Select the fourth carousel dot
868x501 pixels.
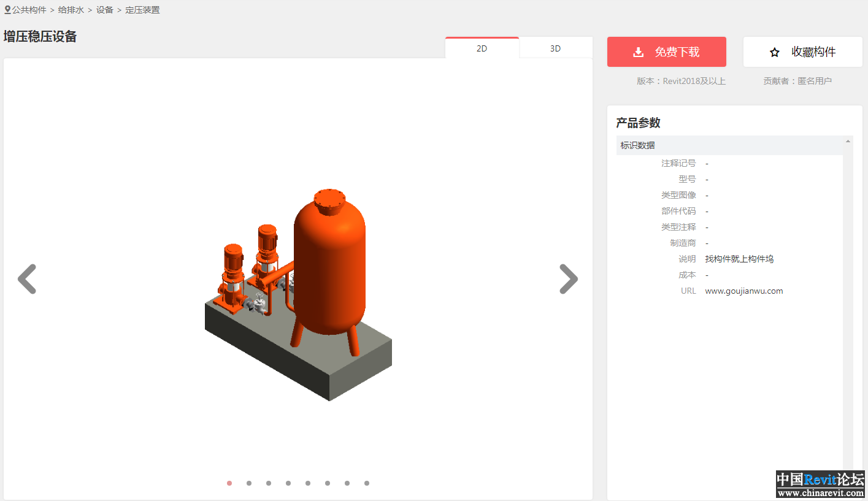pyautogui.click(x=288, y=483)
